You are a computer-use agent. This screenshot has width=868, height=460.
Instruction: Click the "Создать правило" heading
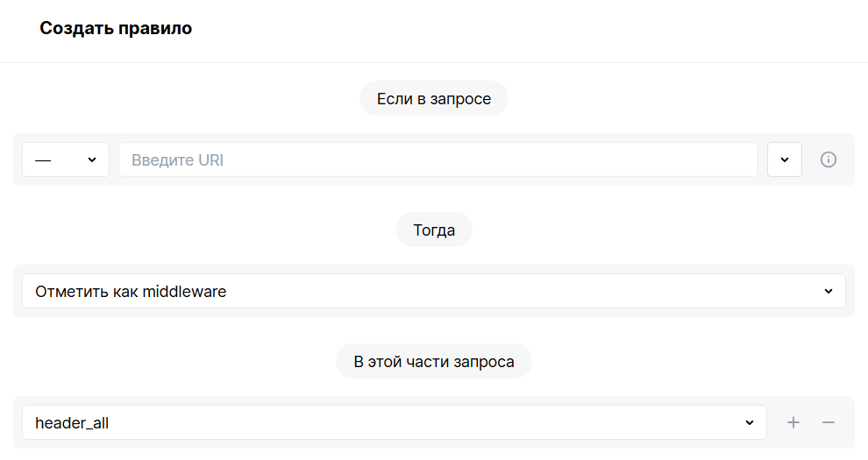(x=116, y=28)
